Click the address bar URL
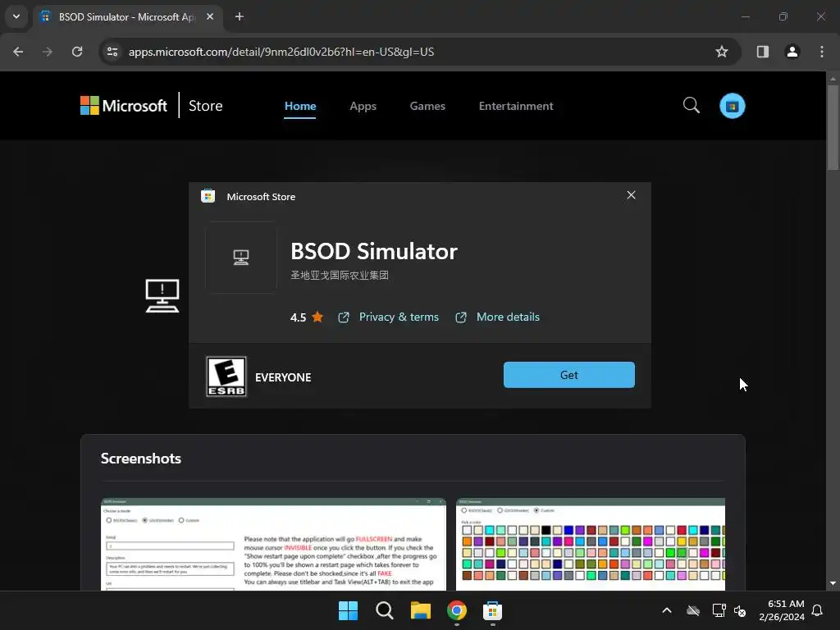Image resolution: width=840 pixels, height=630 pixels. (281, 52)
